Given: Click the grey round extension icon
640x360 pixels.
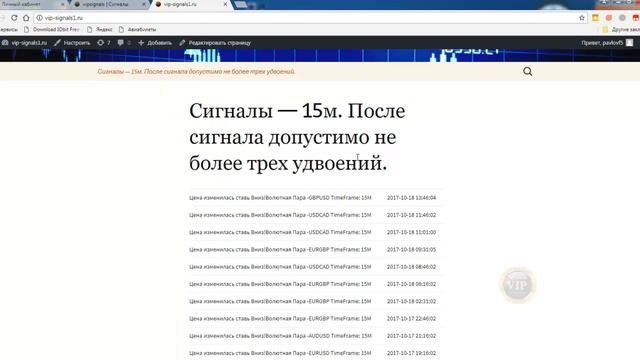Looking at the screenshot, I should [622, 18].
